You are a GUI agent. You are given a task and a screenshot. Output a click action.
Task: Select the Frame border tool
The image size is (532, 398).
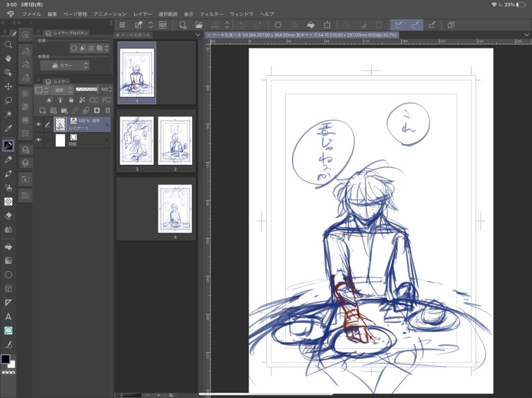[x=8, y=288]
